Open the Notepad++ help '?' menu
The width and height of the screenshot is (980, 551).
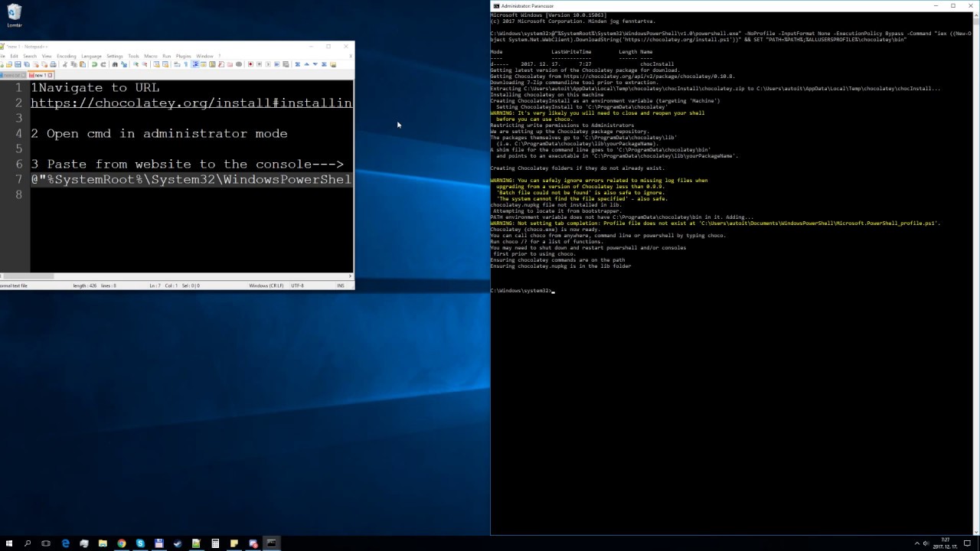[219, 56]
